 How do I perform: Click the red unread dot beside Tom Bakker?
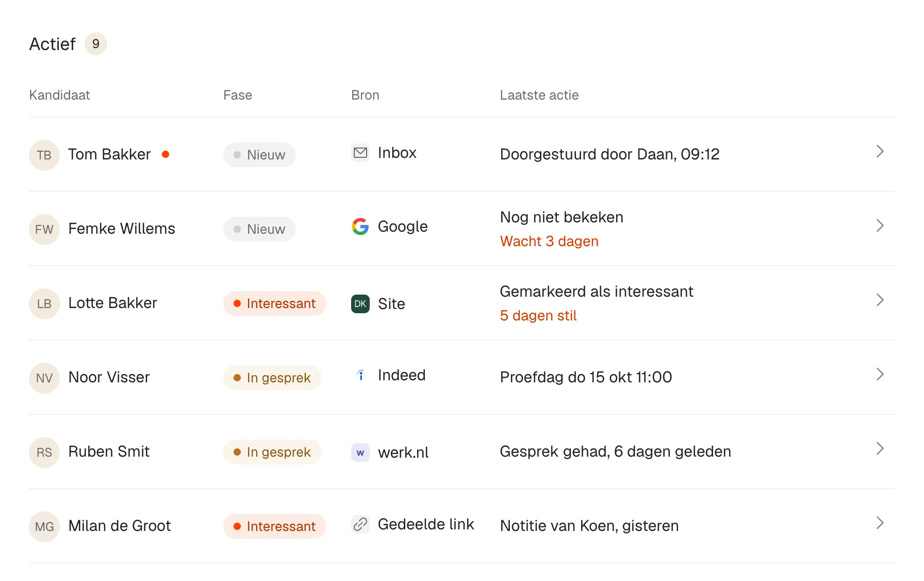coord(166,154)
